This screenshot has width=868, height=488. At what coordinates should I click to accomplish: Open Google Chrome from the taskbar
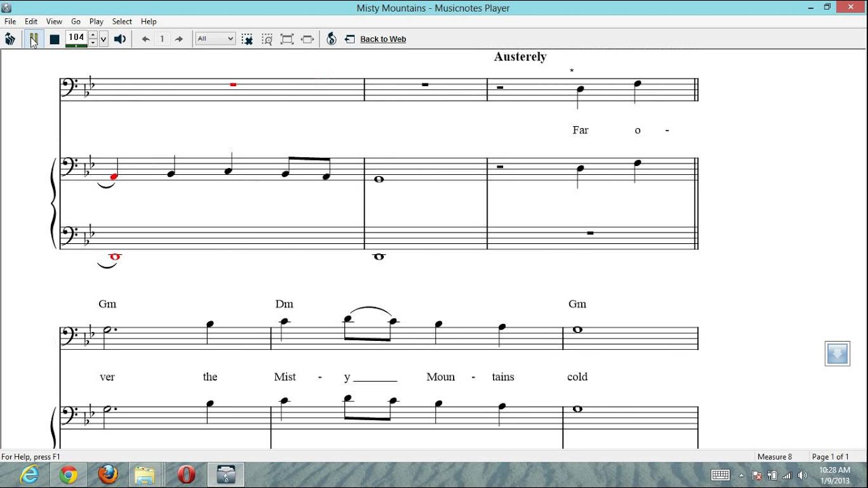(68, 474)
